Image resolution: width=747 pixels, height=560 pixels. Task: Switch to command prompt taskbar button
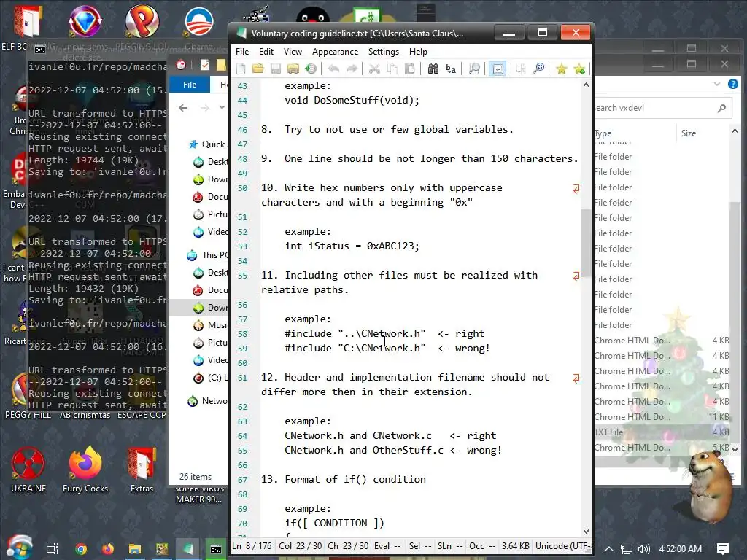point(216,549)
